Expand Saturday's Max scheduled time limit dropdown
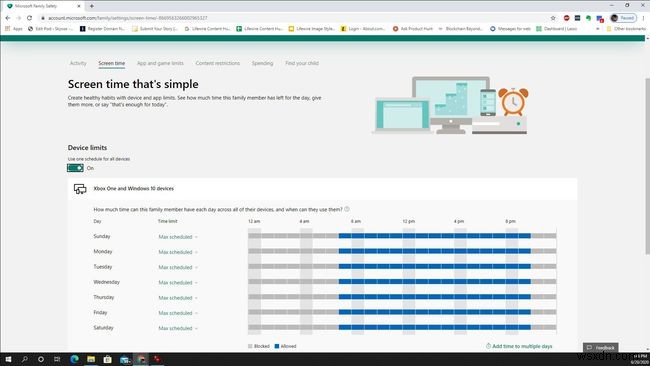 point(178,328)
